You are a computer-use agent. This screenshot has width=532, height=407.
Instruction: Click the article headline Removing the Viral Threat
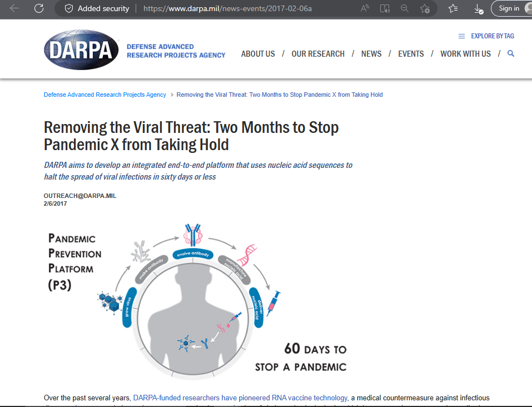coord(191,136)
